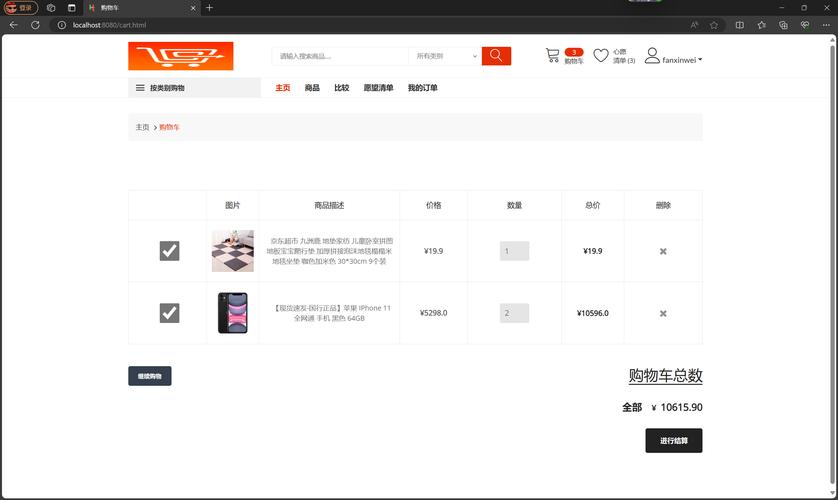Click the 继续购物 continue shopping button
Viewport: 838px width, 500px height.
150,376
